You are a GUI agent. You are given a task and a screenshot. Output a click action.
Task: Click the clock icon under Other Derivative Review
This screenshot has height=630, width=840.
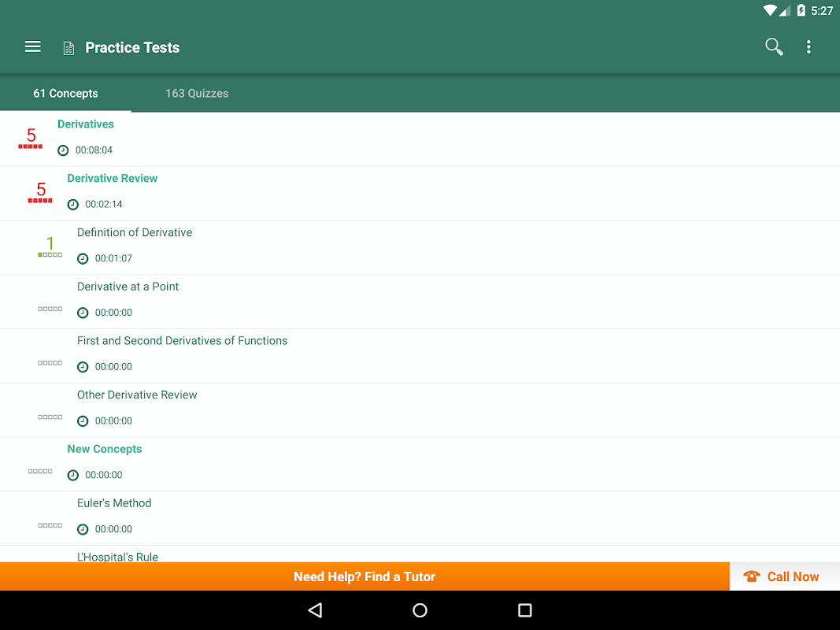83,421
